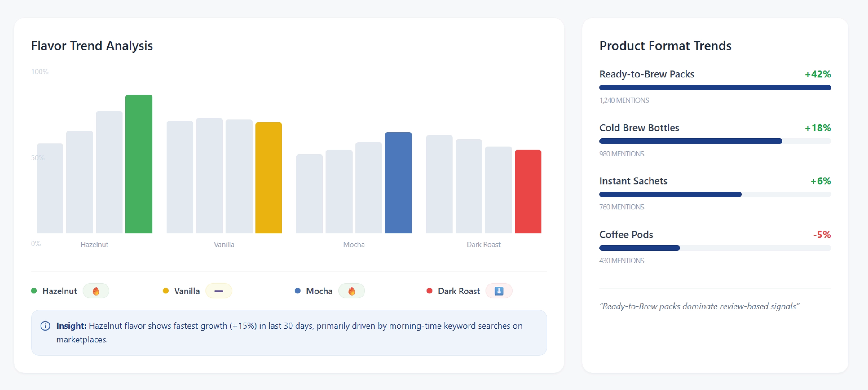Click the Mocha fire trend icon
Viewport: 868px width, 390px height.
352,291
